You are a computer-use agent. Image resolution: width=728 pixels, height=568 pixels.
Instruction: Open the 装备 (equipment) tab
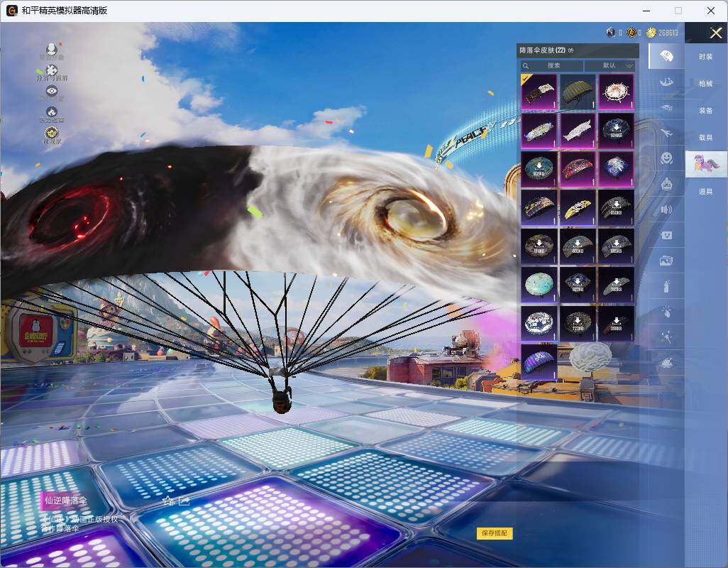(x=706, y=111)
